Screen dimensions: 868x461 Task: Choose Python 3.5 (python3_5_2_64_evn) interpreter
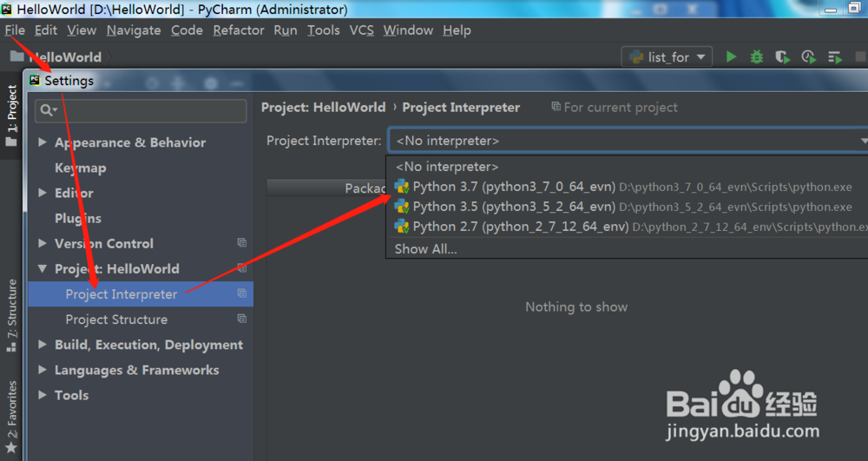point(627,207)
